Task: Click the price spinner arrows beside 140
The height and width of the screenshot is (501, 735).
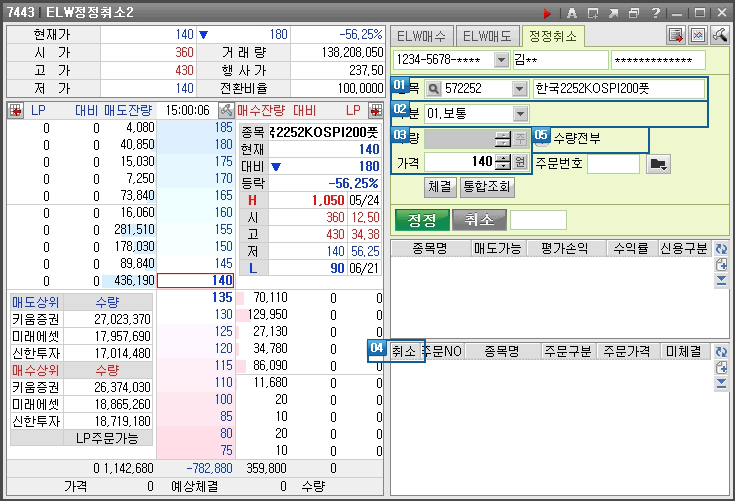Action: (x=503, y=163)
